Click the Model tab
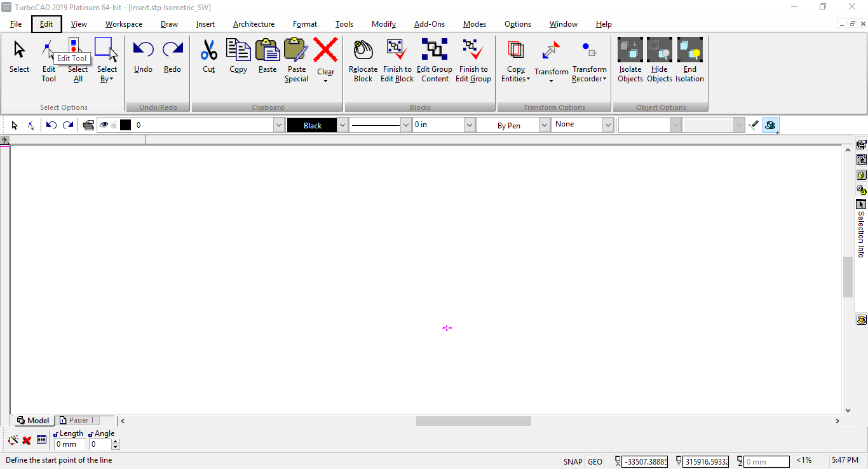The width and height of the screenshot is (868, 469). pyautogui.click(x=33, y=420)
